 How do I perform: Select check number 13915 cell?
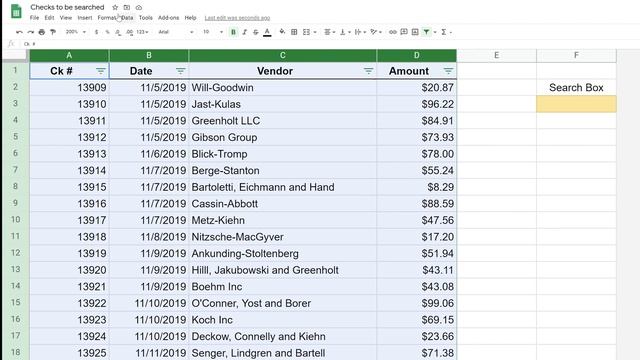coord(69,187)
